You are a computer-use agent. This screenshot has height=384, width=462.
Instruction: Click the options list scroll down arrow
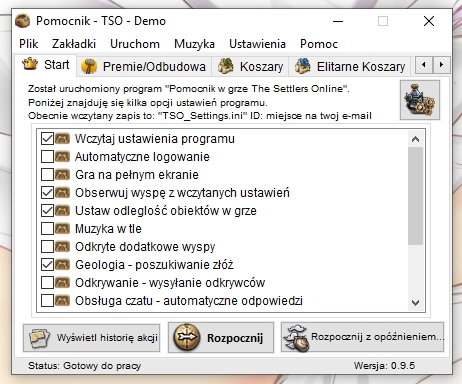[415, 303]
